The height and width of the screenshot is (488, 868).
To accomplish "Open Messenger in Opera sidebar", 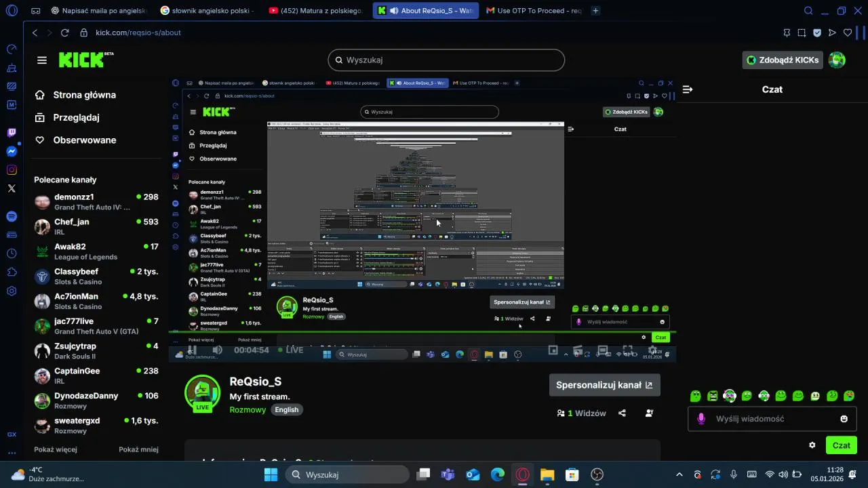I will tap(12, 151).
